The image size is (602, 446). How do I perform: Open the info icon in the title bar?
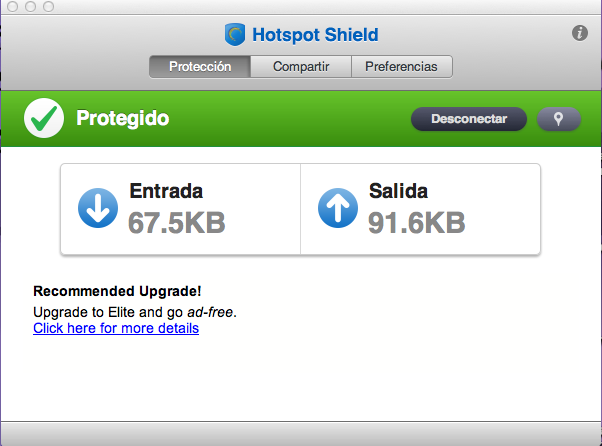(579, 33)
